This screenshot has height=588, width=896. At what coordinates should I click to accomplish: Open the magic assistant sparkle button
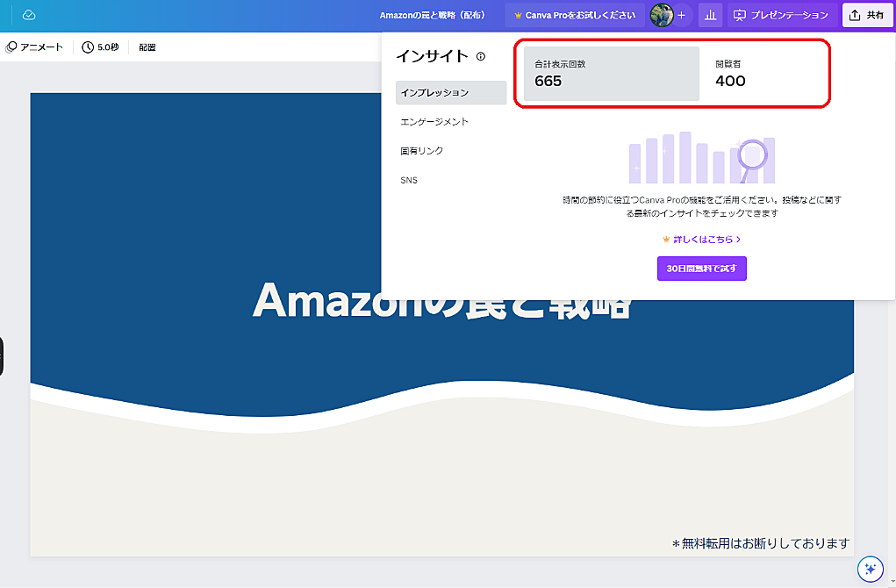(x=871, y=569)
